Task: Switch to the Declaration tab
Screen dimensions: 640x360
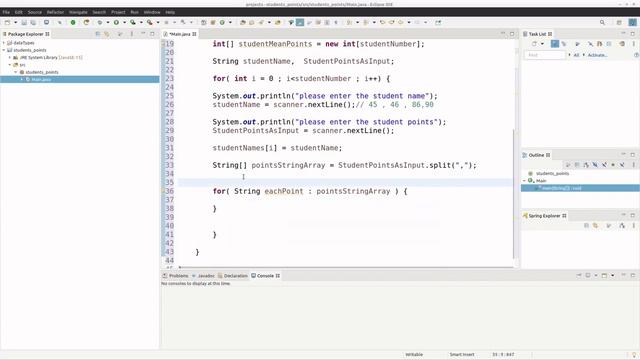Action: [233, 276]
